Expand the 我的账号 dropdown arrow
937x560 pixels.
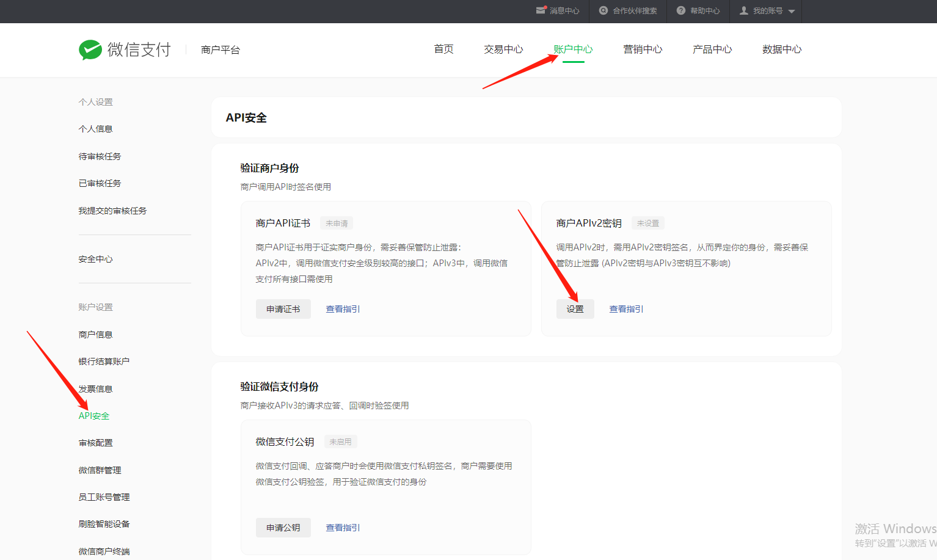point(792,11)
